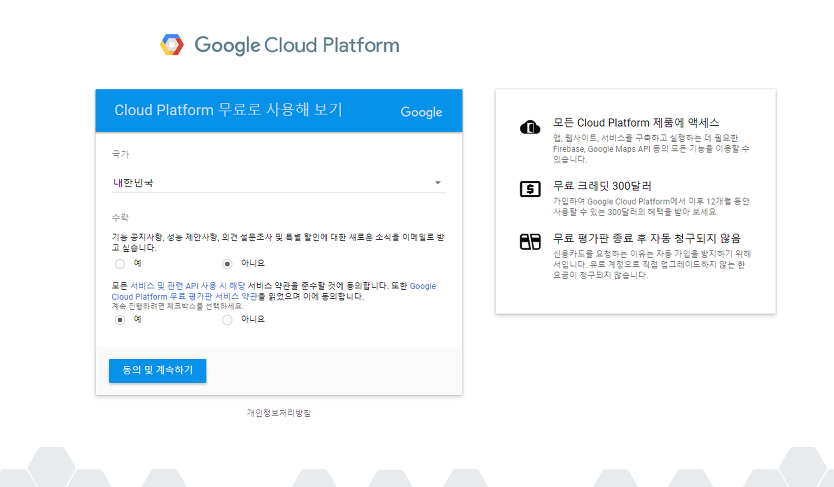Click the Google Cloud Platform hexagon logo
The image size is (834, 487).
[x=172, y=45]
